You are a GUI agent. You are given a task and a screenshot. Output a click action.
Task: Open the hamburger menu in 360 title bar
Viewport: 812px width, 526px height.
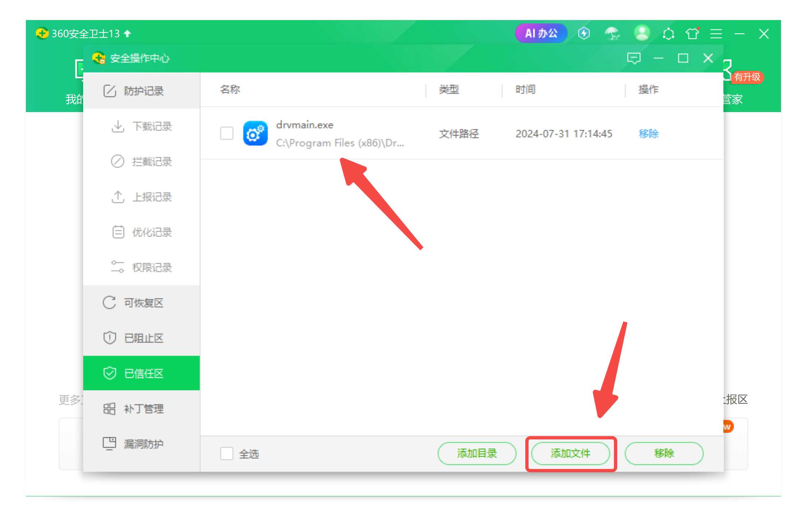(716, 34)
